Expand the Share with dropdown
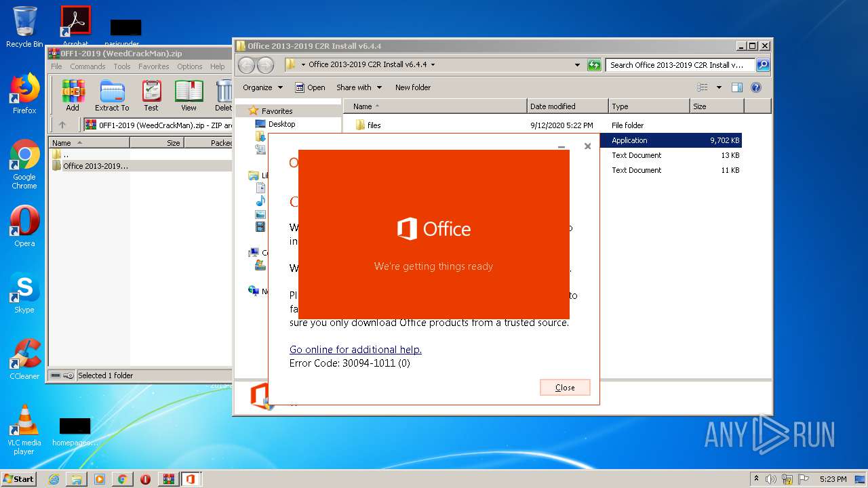The image size is (868, 488). tap(359, 87)
